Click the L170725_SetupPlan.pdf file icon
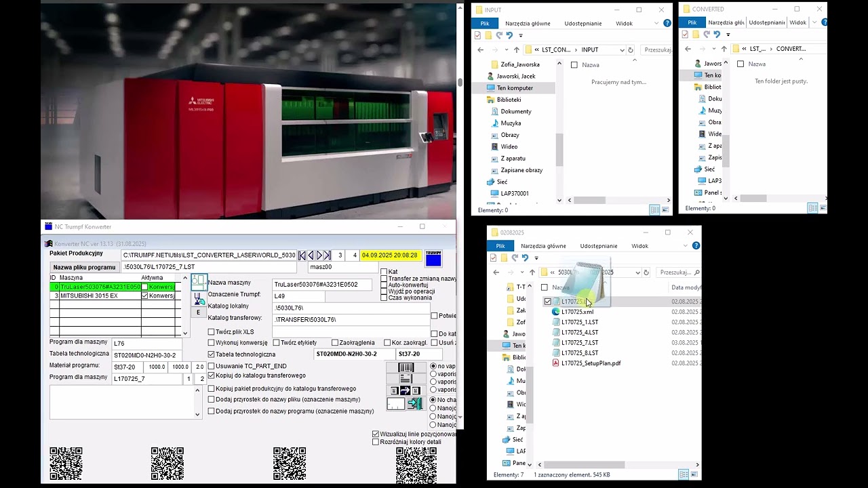The width and height of the screenshot is (868, 488). 556,363
